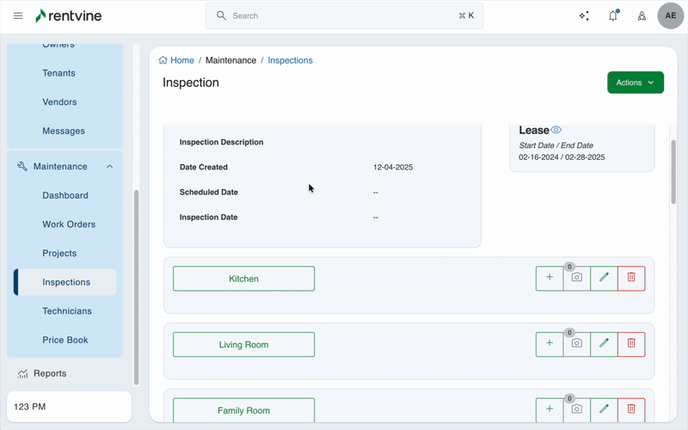Click the Home breadcrumb link
Viewport: 688px width, 430px height.
click(177, 61)
